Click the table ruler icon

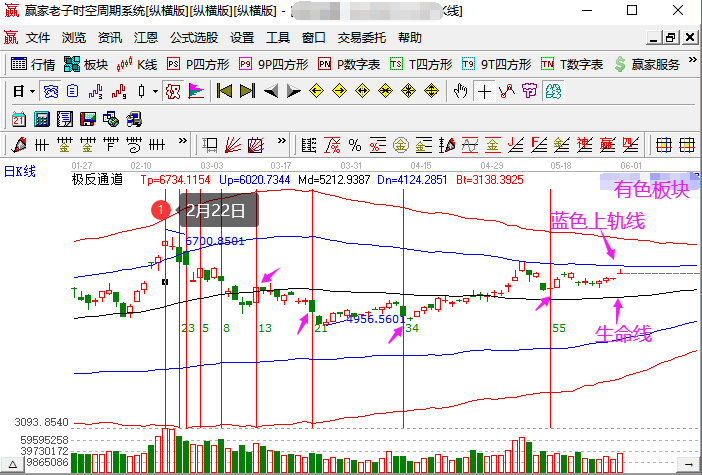pos(309,145)
